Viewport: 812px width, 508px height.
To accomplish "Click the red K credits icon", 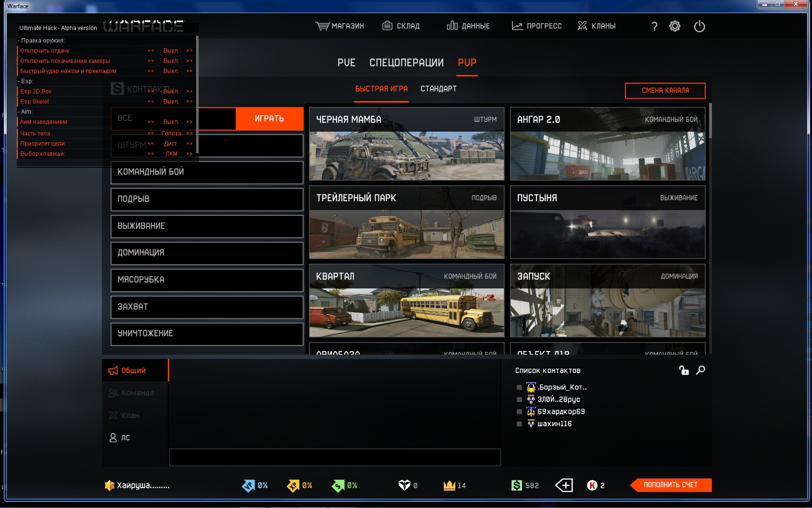I will (592, 485).
